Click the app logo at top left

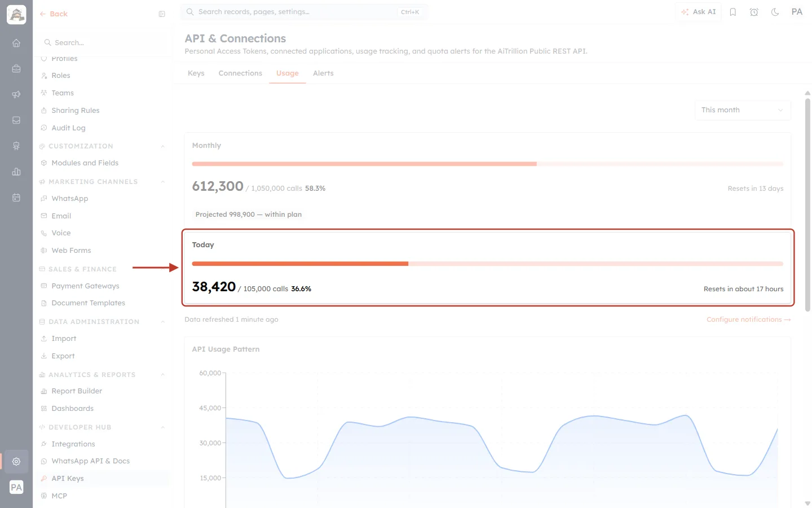click(16, 15)
